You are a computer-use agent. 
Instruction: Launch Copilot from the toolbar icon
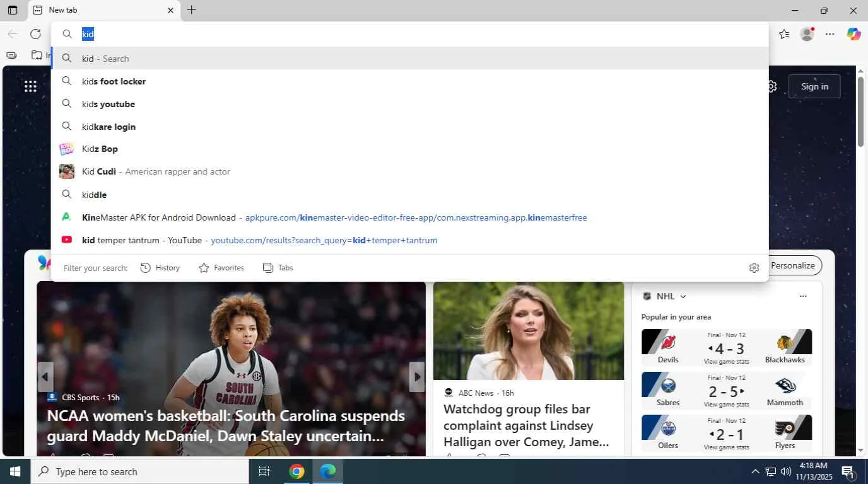click(x=853, y=34)
